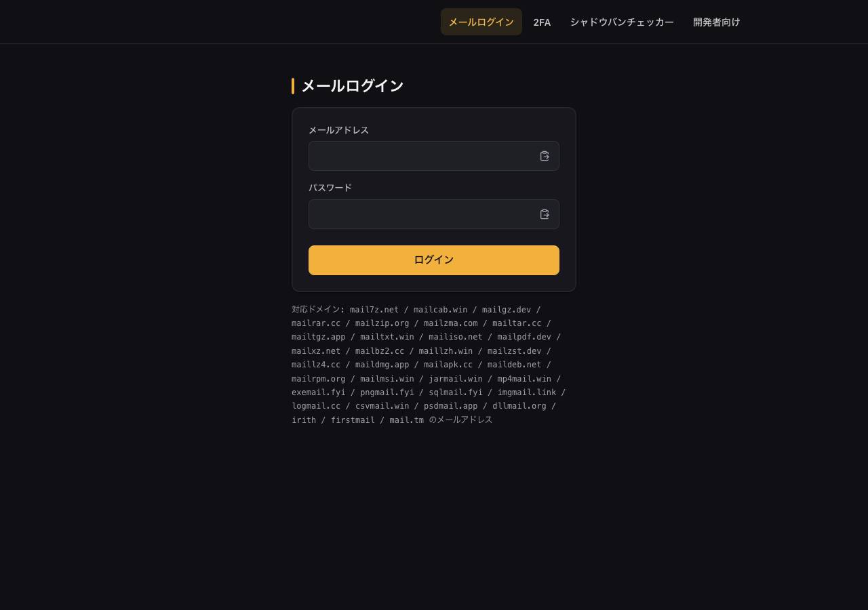
Task: Click the psdmail.app domain text
Action: pos(450,406)
